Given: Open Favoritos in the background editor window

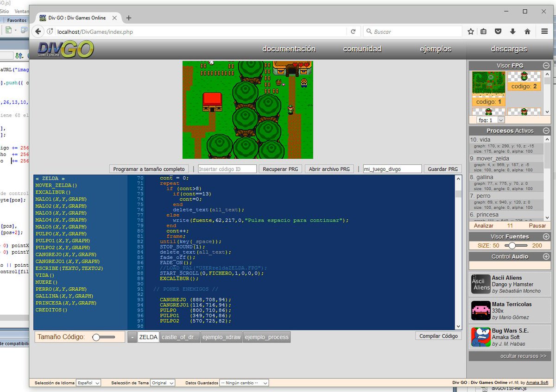Looking at the screenshot, I should [x=17, y=20].
